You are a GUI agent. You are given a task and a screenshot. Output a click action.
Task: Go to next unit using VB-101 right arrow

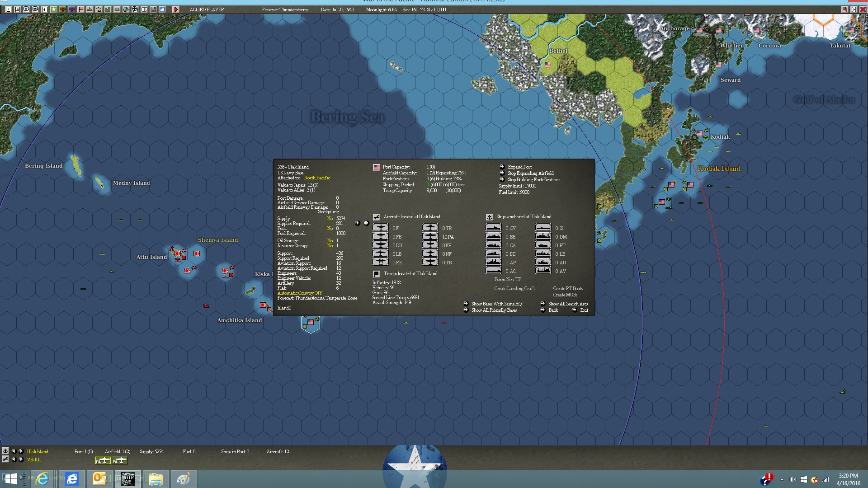[21, 459]
